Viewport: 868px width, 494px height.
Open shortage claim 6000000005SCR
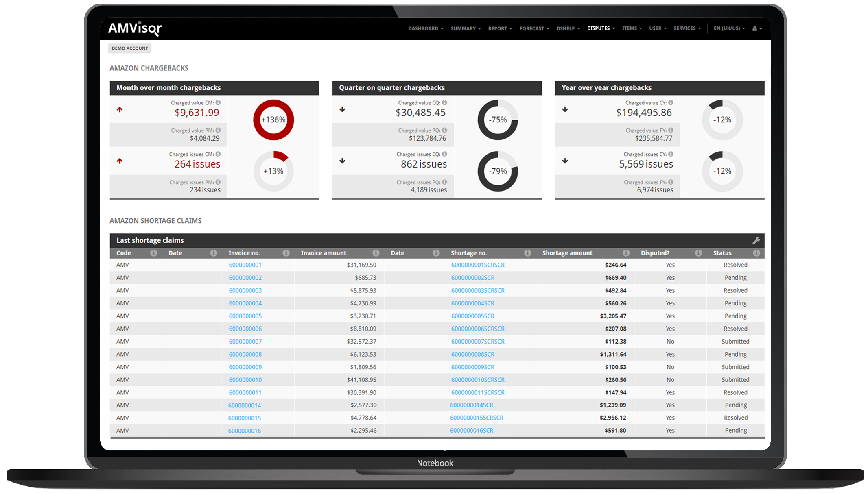[x=473, y=316]
